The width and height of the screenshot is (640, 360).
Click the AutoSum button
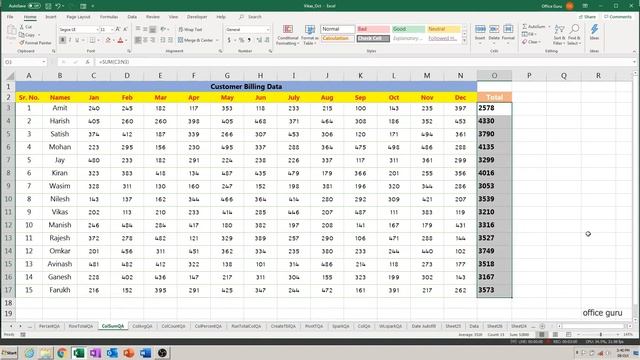tap(533, 27)
